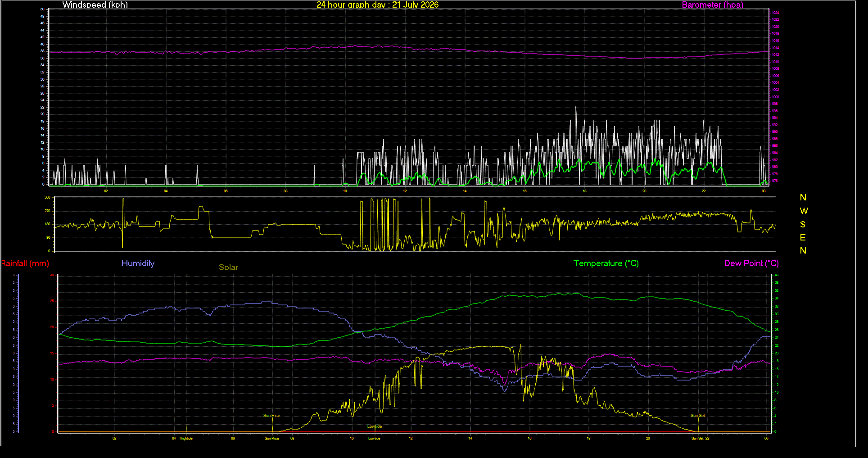The width and height of the screenshot is (868, 458).
Task: Click the 'S' wind direction letter
Action: pyautogui.click(x=803, y=224)
